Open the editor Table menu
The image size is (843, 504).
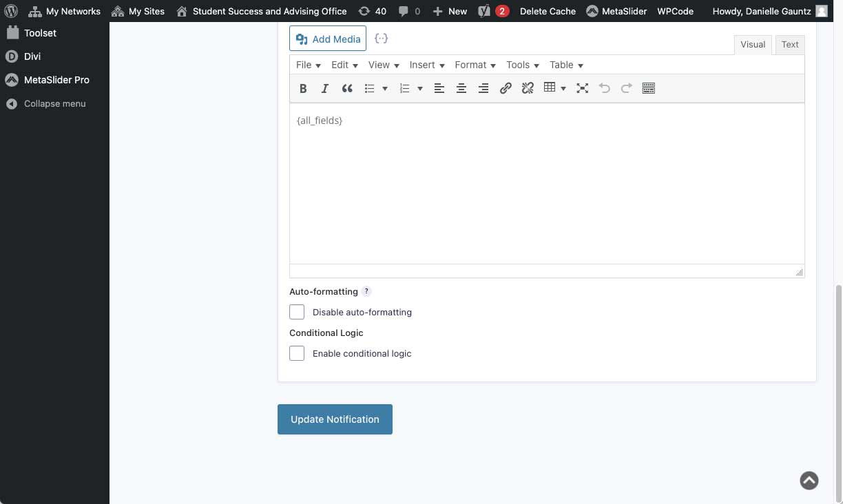[x=567, y=65]
